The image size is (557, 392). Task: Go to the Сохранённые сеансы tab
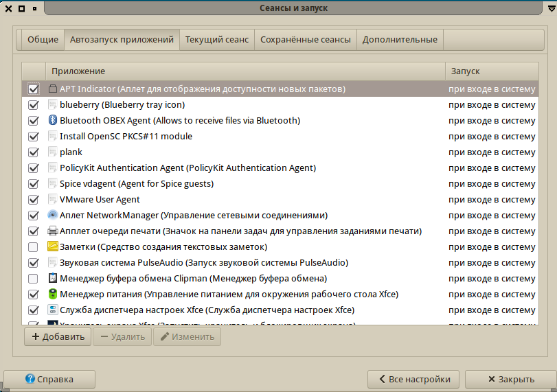[306, 39]
